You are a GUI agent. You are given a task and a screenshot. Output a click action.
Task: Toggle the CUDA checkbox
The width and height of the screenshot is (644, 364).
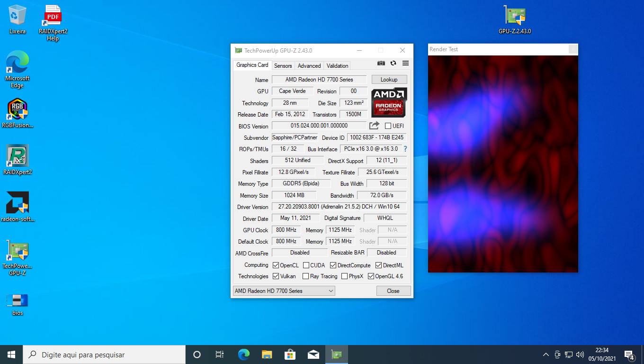[306, 265]
